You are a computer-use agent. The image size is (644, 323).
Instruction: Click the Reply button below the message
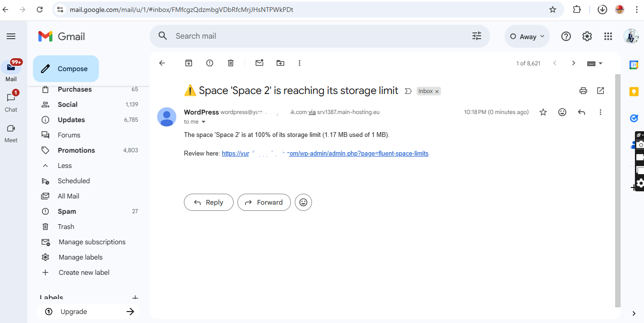(x=209, y=202)
